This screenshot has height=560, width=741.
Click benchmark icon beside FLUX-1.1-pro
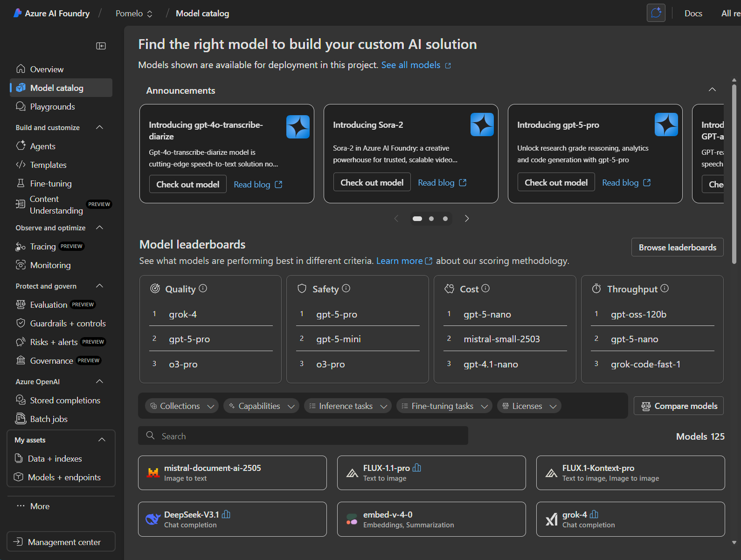click(417, 468)
